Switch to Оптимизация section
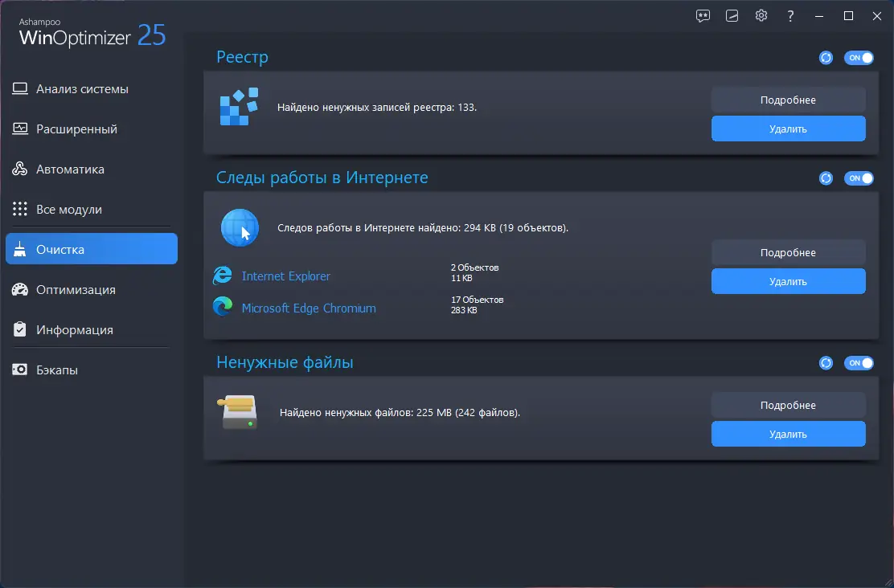Viewport: 894px width, 588px height. pos(91,289)
